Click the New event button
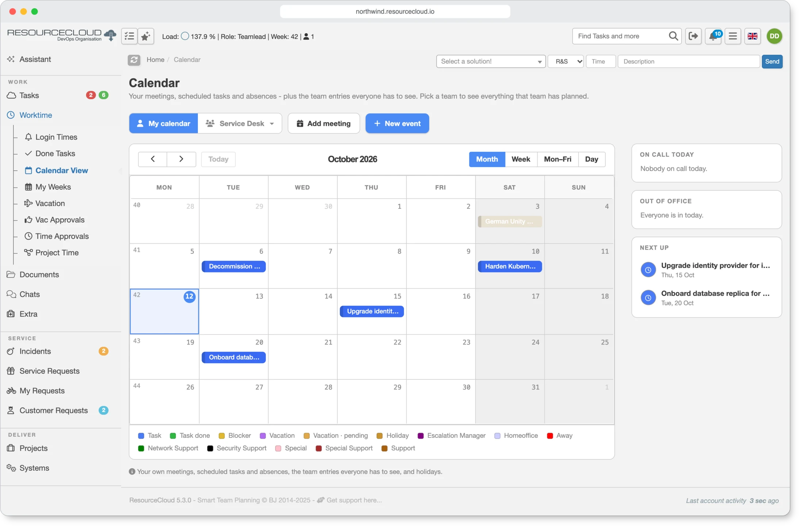The width and height of the screenshot is (803, 532). pos(397,123)
